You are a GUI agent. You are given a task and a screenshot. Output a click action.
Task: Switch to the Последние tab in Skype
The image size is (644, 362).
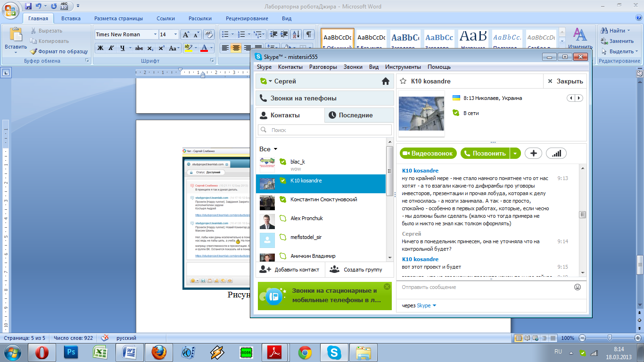[359, 115]
